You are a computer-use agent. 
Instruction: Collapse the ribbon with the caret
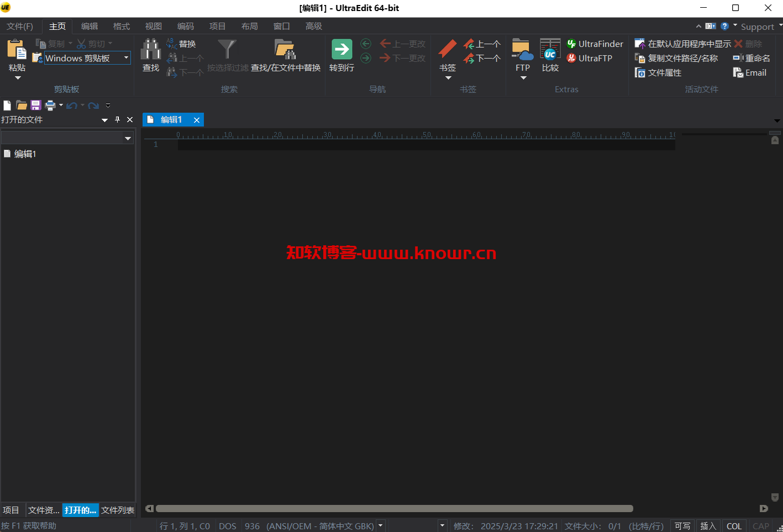[x=698, y=26]
